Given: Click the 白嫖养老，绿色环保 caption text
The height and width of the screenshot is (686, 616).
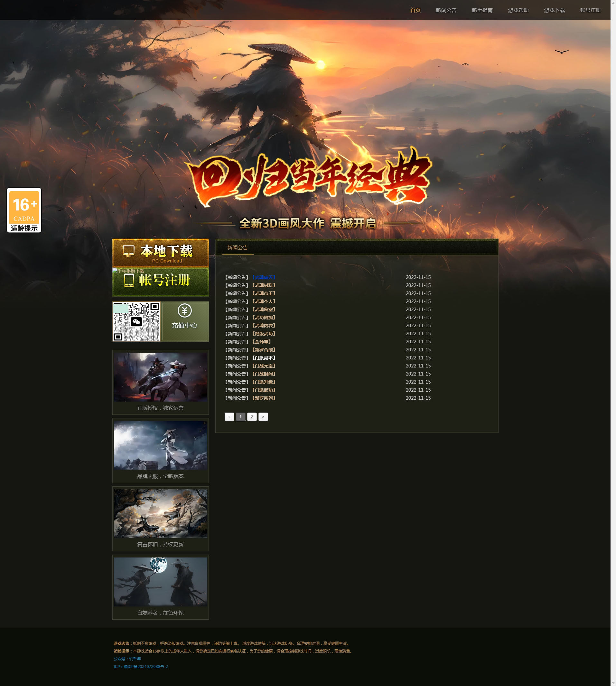Looking at the screenshot, I should 160,613.
